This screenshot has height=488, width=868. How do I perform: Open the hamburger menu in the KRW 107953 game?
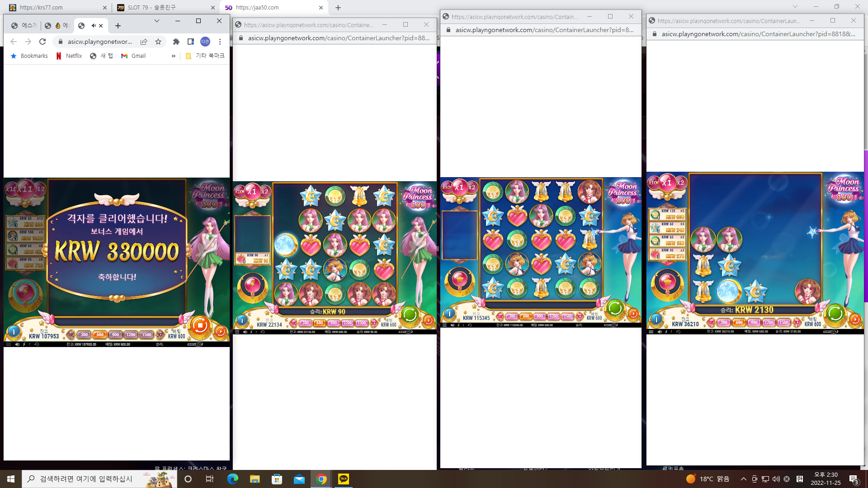tap(8, 344)
